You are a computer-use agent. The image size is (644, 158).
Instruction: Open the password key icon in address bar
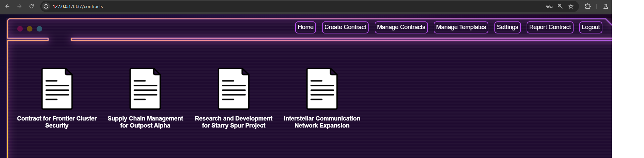pyautogui.click(x=549, y=6)
